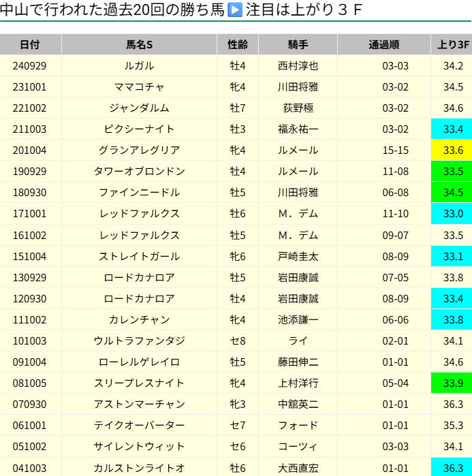Image resolution: width=472 pixels, height=476 pixels.
Task: Select horse name カルストンライトオ
Action: point(139,468)
